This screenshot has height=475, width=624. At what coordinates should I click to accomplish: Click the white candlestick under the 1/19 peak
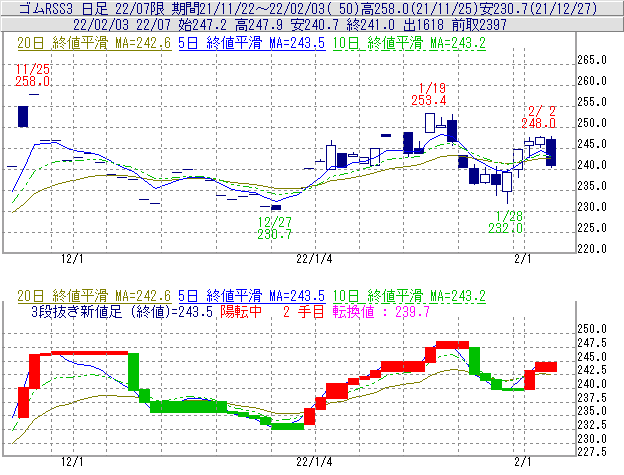click(x=430, y=123)
